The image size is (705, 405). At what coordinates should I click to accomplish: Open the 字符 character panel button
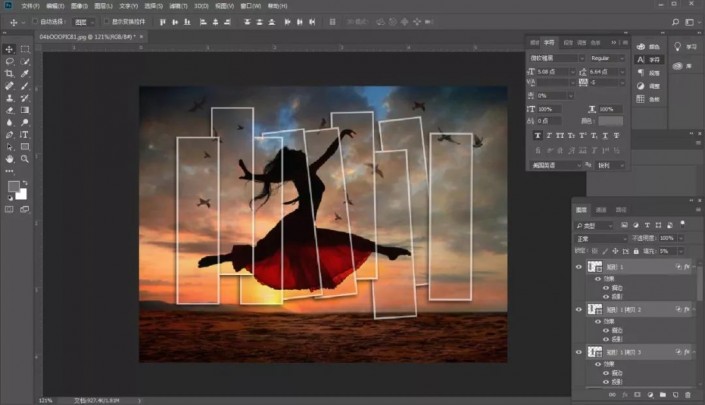(648, 59)
